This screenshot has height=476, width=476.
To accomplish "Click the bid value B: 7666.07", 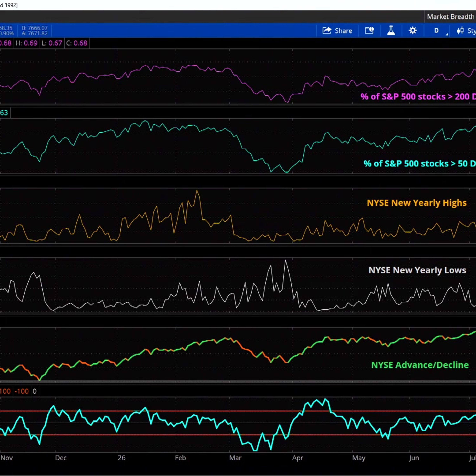I will click(34, 28).
